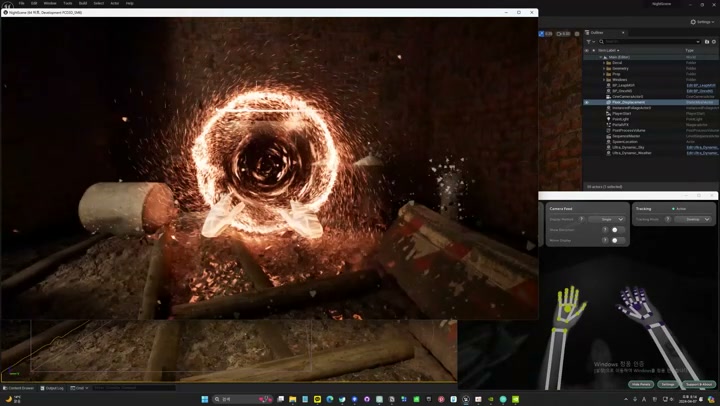
Task: Click the Hide Panels button
Action: tap(641, 384)
